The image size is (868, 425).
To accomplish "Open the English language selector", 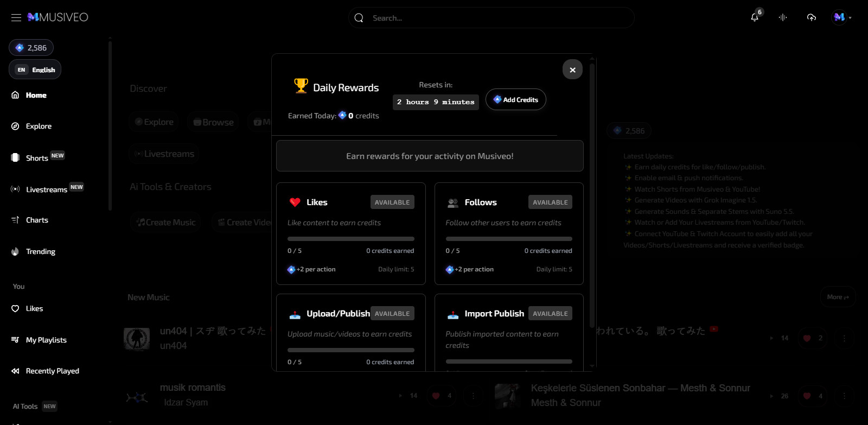I will [x=35, y=69].
